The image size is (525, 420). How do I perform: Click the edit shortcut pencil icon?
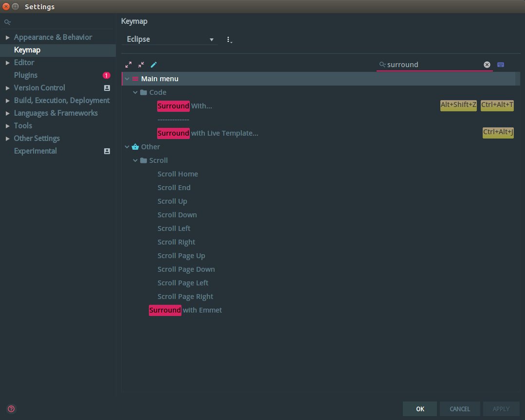tap(154, 64)
